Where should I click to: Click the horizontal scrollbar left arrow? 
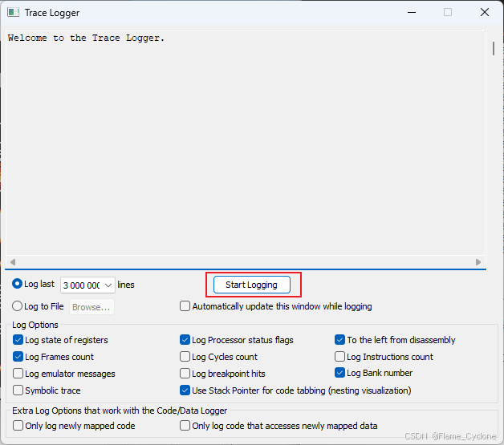pyautogui.click(x=13, y=262)
